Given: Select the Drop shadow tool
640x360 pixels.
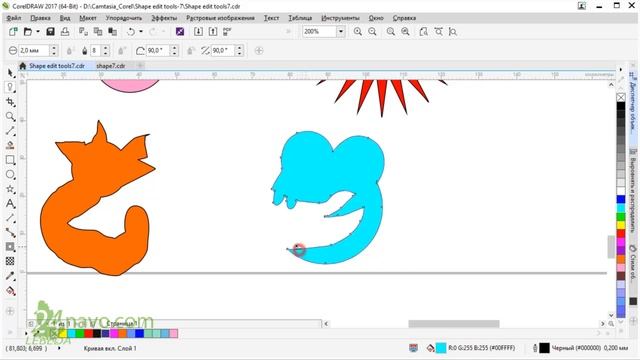Looking at the screenshot, I should tap(11, 247).
